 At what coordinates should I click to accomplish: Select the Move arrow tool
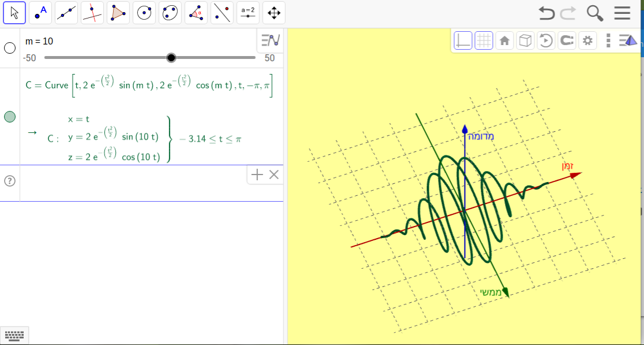(14, 13)
